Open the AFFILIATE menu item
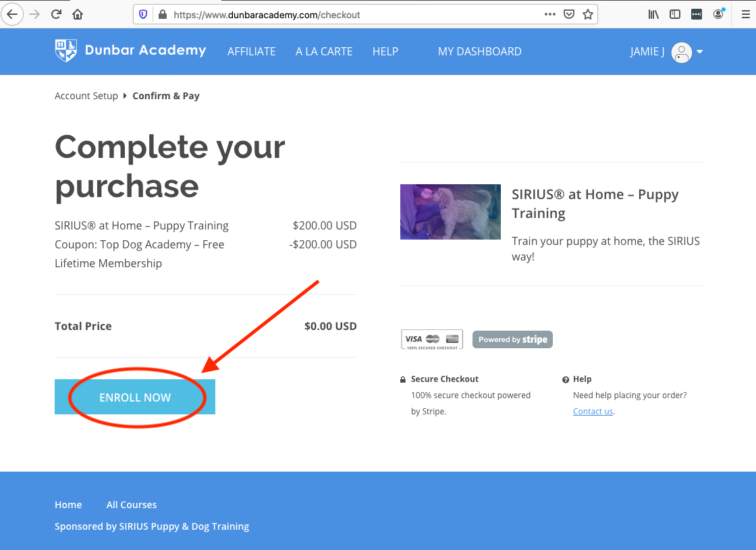The image size is (756, 550). 252,51
